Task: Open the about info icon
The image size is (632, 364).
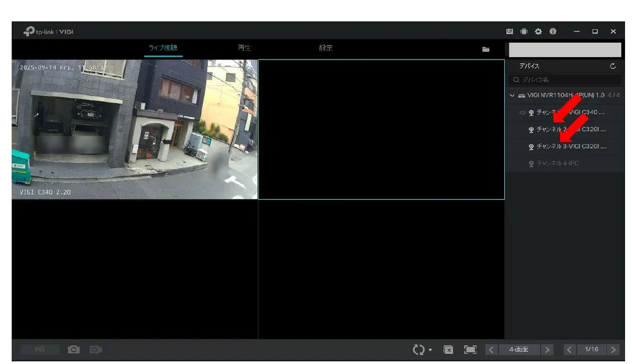Action: pyautogui.click(x=552, y=32)
